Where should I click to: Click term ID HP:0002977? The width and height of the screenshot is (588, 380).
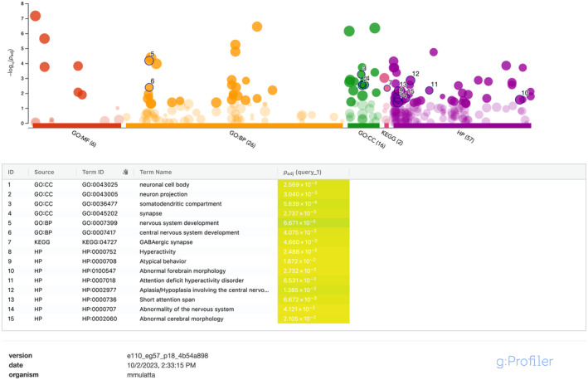pos(99,290)
